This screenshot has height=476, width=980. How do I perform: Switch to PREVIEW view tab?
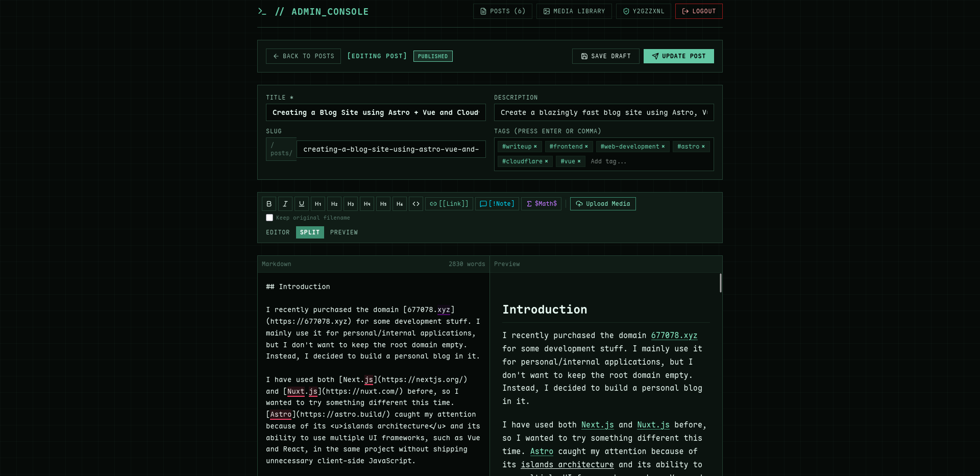pyautogui.click(x=344, y=232)
